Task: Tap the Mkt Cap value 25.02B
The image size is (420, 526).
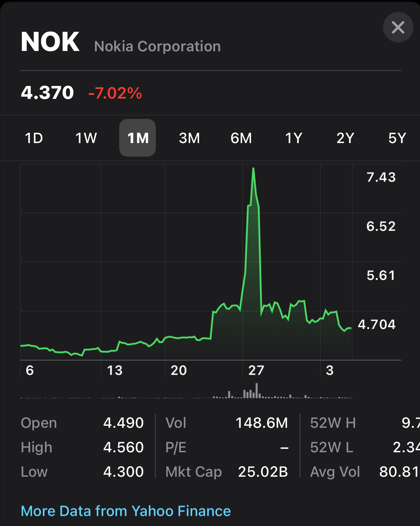Action: point(263,472)
